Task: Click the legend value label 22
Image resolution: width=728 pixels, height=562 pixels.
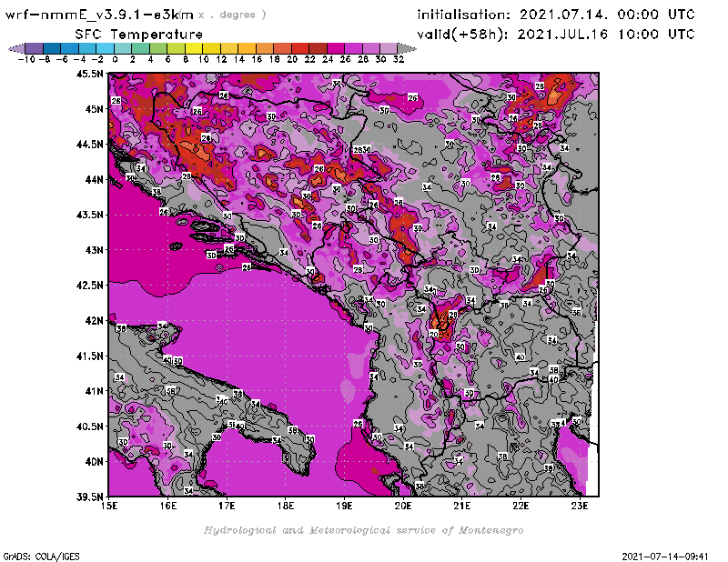Action: (x=309, y=59)
